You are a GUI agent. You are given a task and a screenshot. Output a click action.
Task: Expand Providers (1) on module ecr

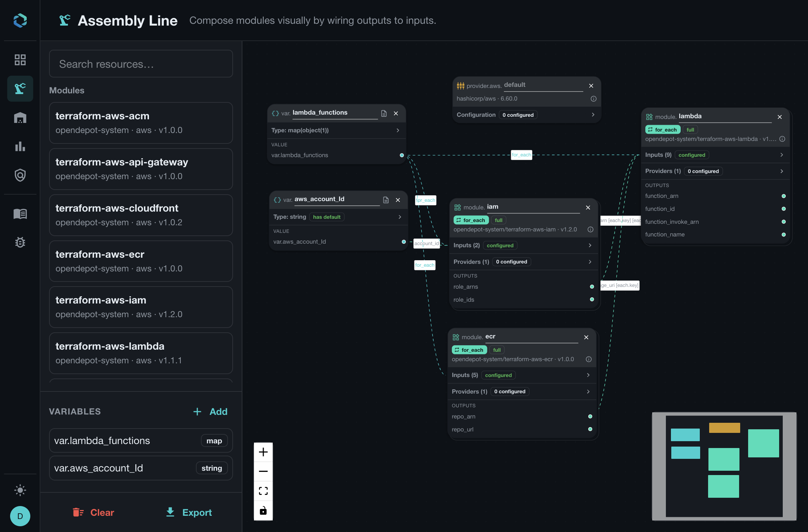pyautogui.click(x=522, y=391)
